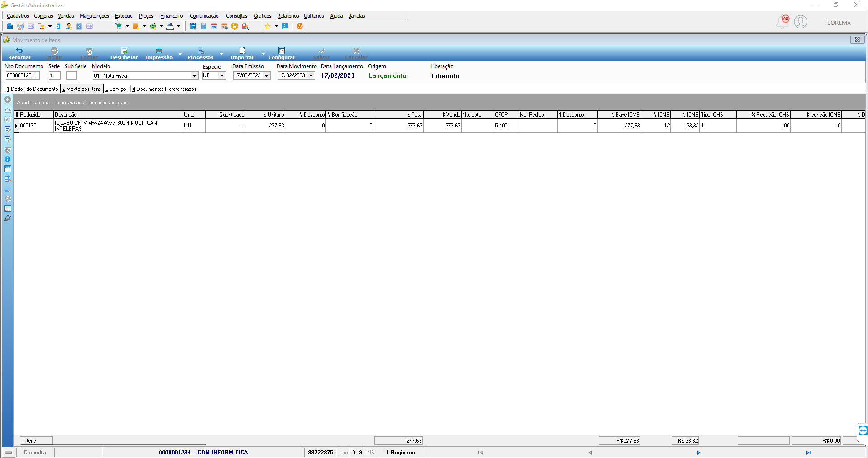868x458 pixels.
Task: Click the grid with red lock icon
Action: point(8,179)
